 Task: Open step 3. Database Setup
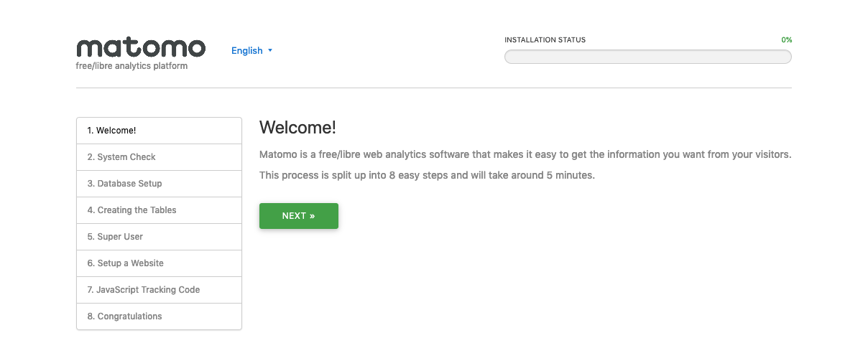coord(159,184)
